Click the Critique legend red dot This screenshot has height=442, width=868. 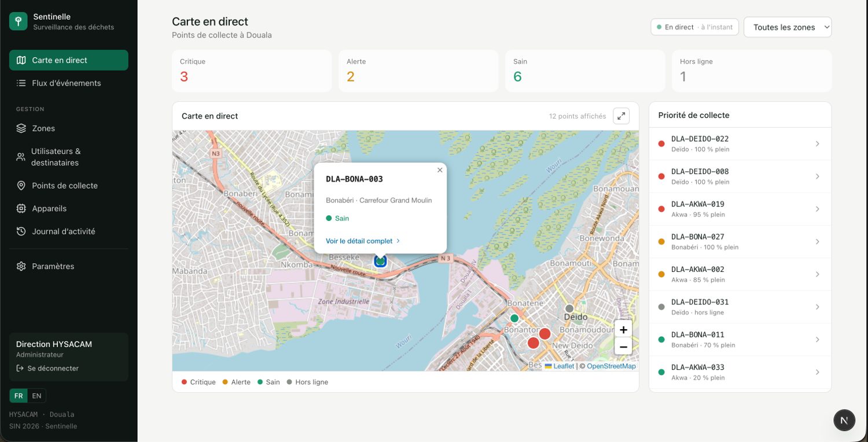click(x=185, y=382)
